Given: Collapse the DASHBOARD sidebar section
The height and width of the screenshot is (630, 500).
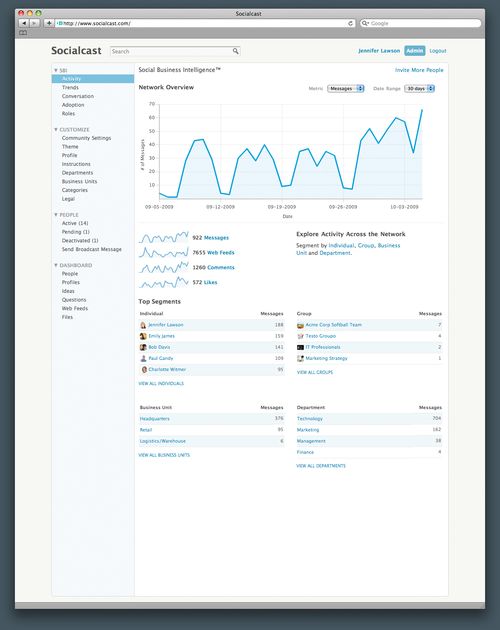Looking at the screenshot, I should tap(56, 265).
